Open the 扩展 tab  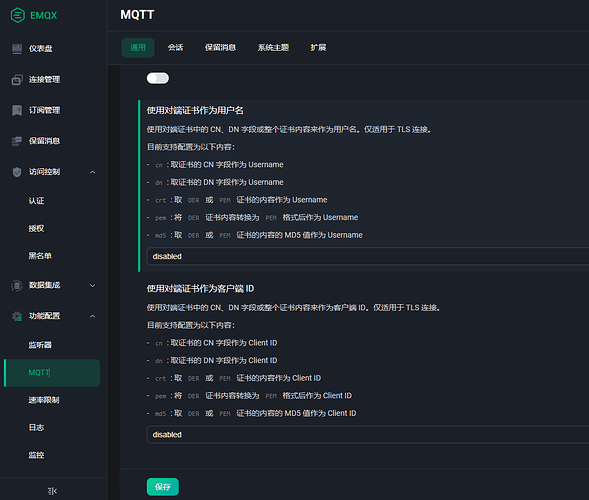coord(318,48)
